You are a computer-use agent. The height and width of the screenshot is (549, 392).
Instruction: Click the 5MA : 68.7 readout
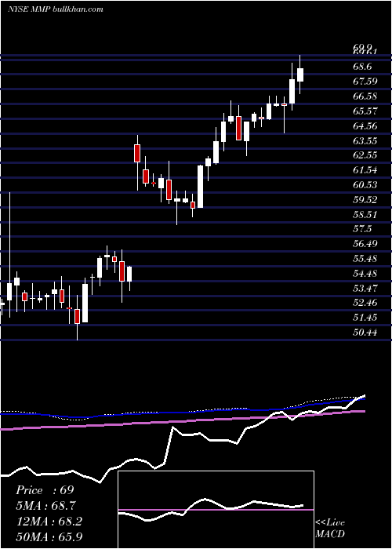[46, 506]
